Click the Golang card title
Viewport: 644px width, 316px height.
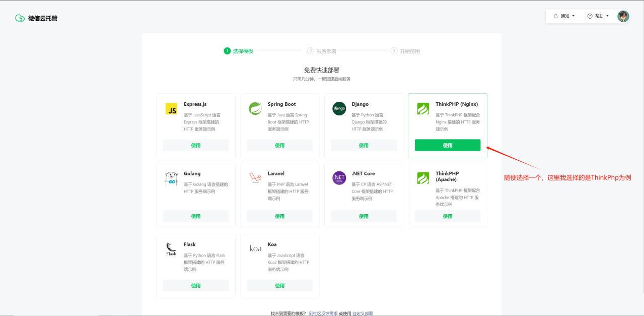[x=192, y=173]
